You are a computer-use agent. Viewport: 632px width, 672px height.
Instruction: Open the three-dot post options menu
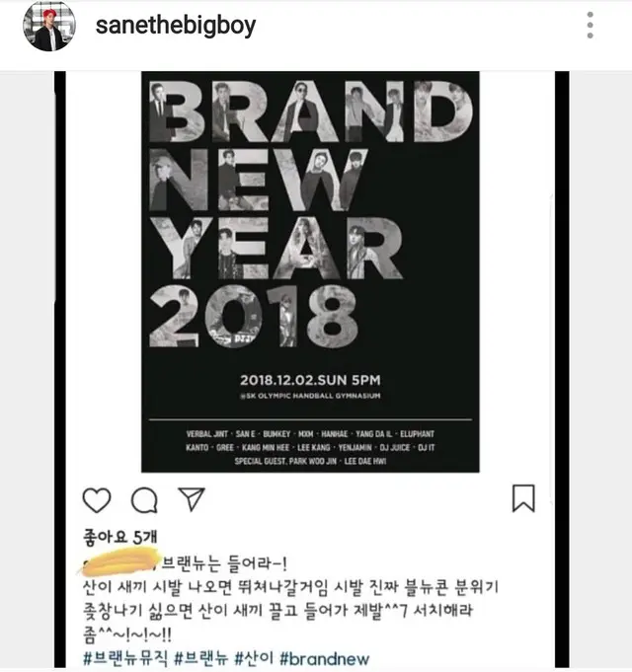590,25
